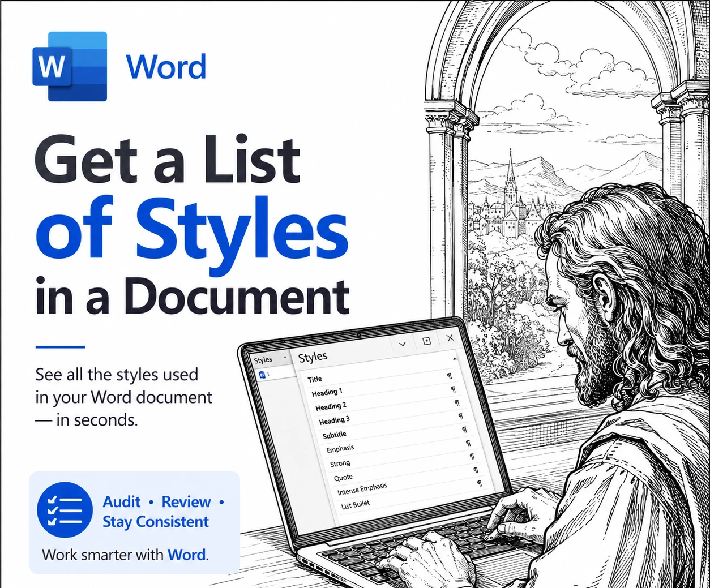Image resolution: width=710 pixels, height=588 pixels.
Task: Click the small blue document icon under Styles tab
Action: click(262, 375)
